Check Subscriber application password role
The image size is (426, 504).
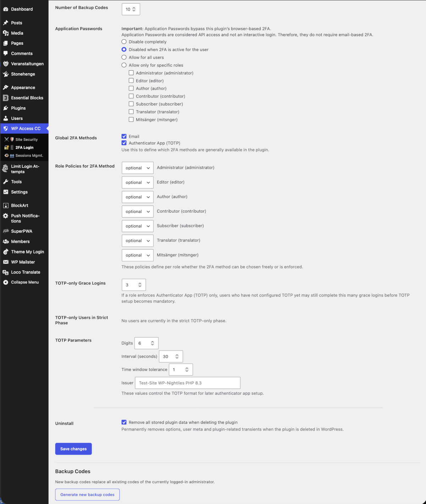click(131, 104)
